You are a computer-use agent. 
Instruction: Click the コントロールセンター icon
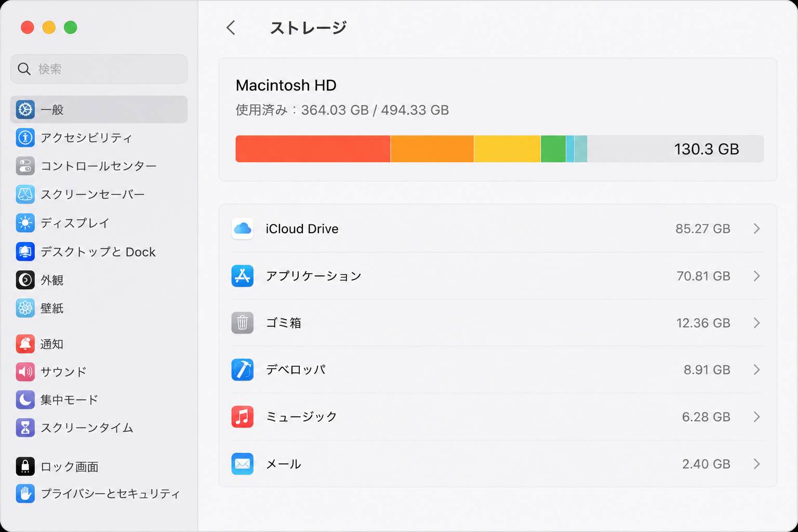(25, 166)
